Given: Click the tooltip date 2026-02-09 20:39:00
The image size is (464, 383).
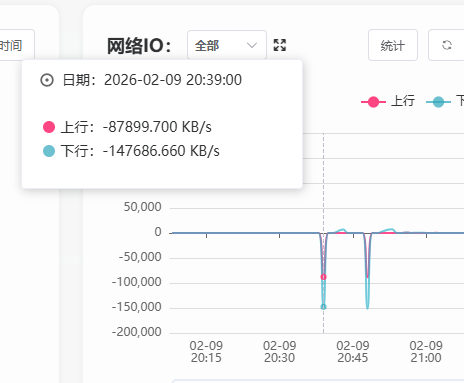Looking at the screenshot, I should point(173,80).
